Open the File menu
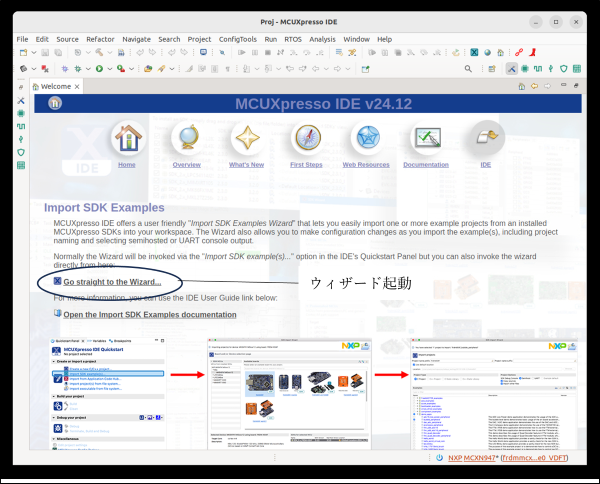 (x=22, y=39)
